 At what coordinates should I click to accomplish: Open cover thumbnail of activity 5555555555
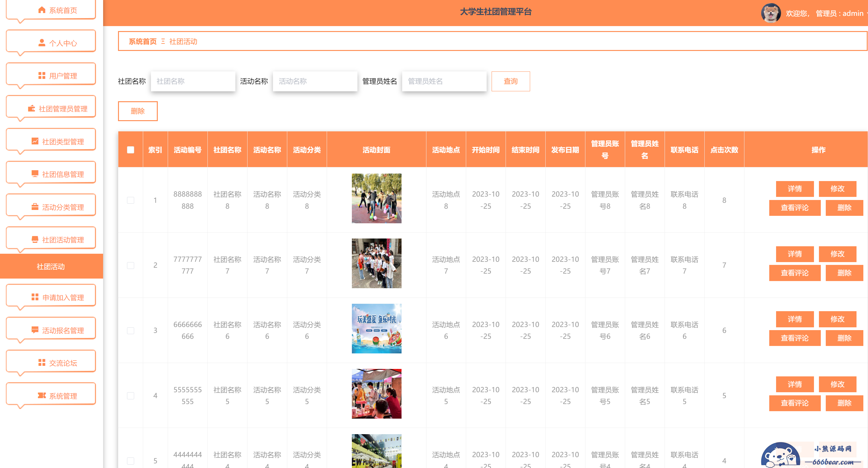point(376,393)
